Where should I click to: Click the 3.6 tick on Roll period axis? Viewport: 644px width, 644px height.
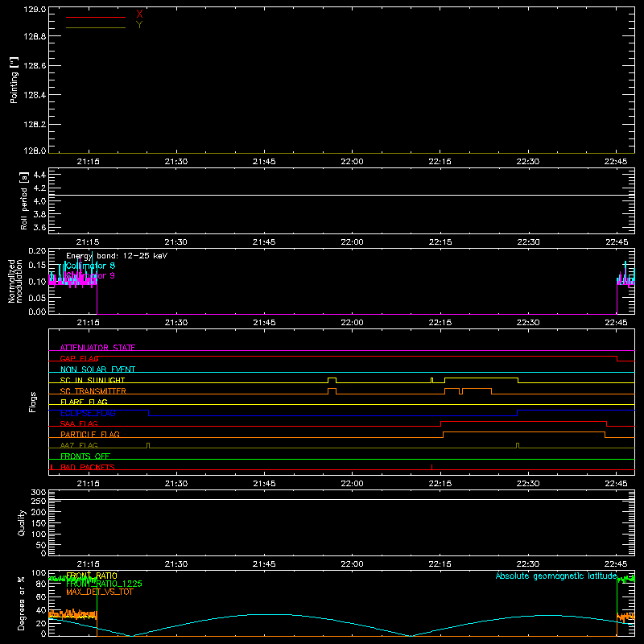[x=39, y=228]
